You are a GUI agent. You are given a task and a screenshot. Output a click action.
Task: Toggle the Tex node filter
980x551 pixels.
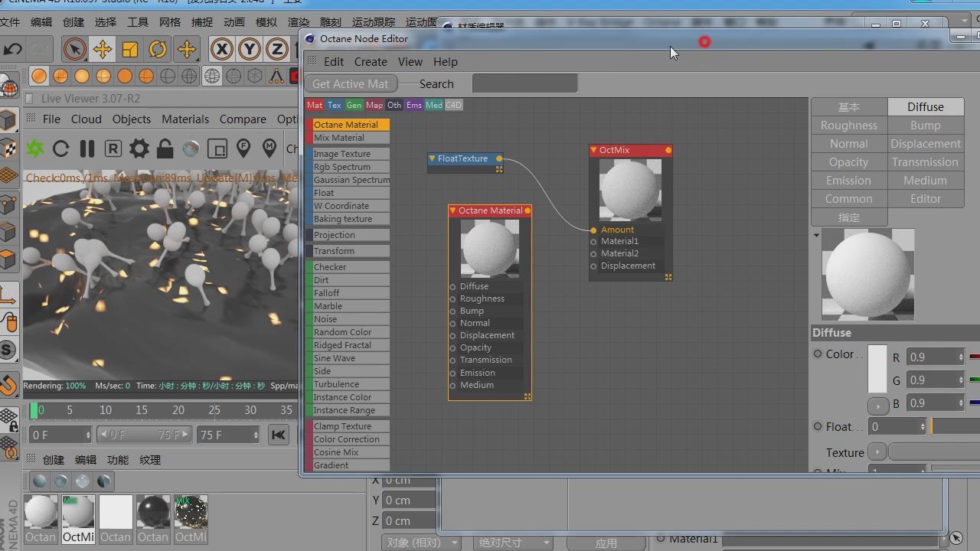click(x=335, y=105)
